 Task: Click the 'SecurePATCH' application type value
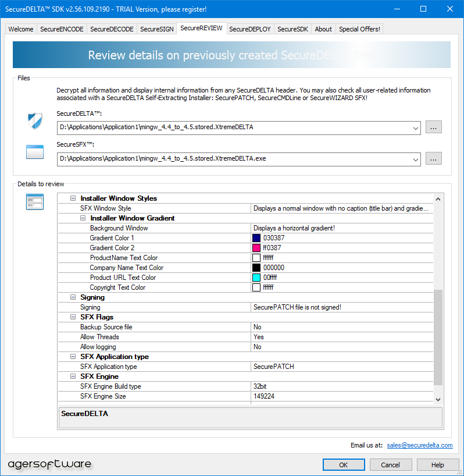(x=274, y=367)
